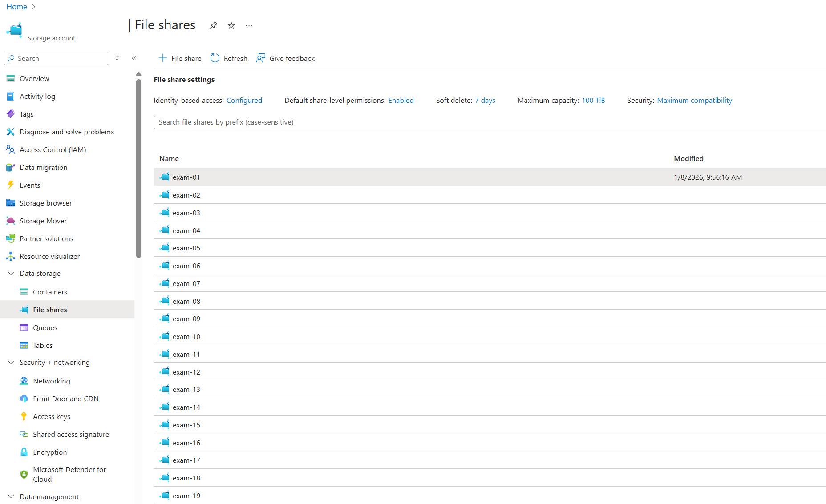Open the Access keys key icon
826x504 pixels.
(x=24, y=416)
